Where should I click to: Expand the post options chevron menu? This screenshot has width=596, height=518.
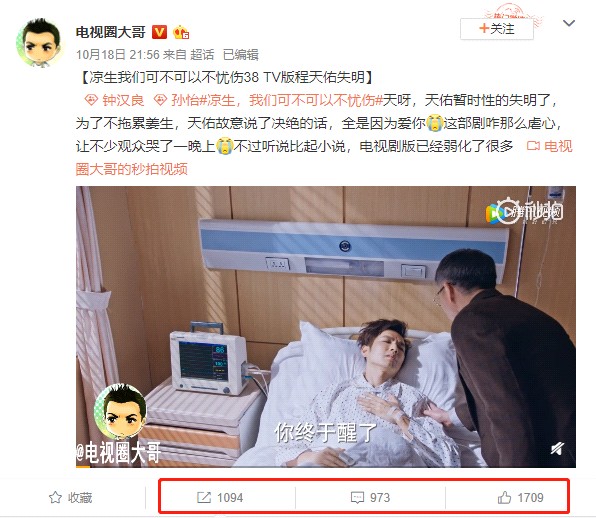569,23
